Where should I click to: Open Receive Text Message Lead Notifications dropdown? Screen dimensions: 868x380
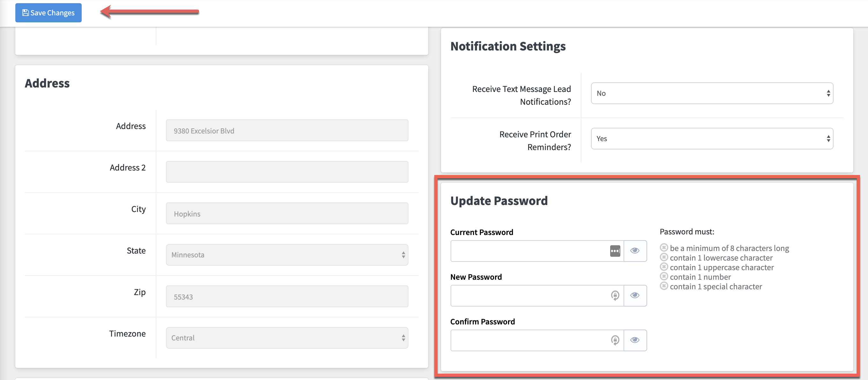(712, 93)
